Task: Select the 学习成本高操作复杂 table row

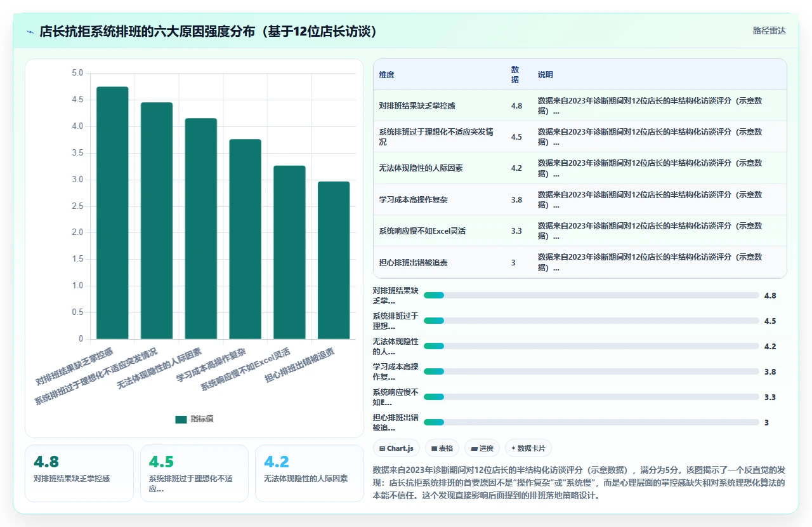Action: [x=580, y=200]
